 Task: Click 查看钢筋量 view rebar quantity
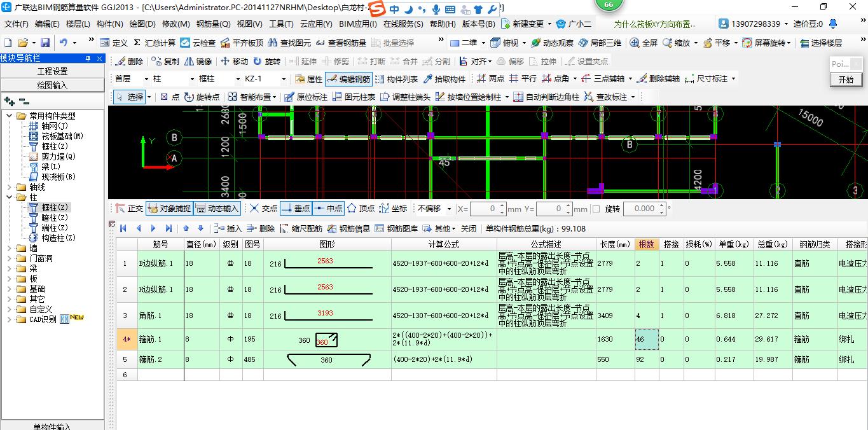point(341,43)
